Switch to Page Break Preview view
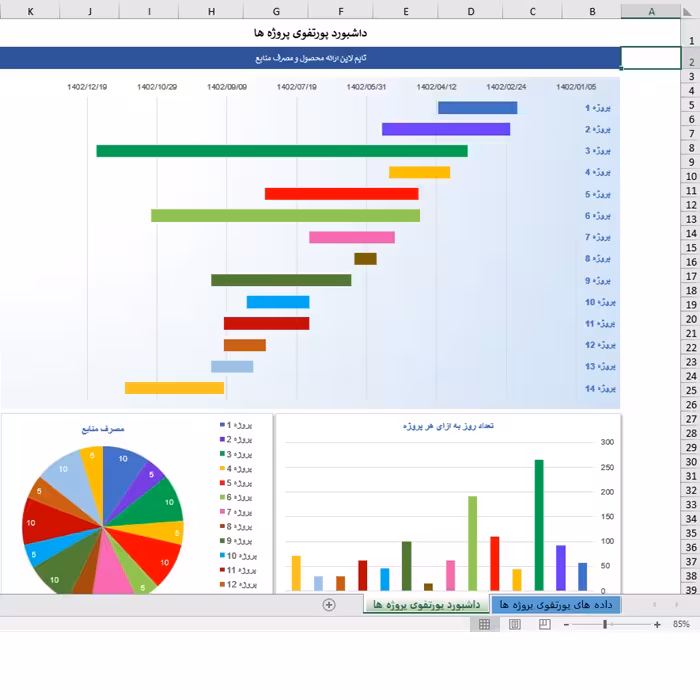 544,624
